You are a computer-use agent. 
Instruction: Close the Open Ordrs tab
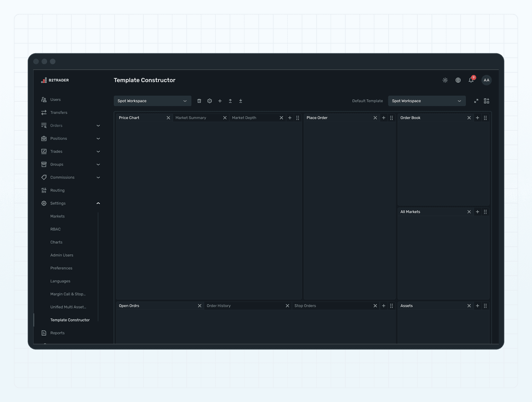click(199, 306)
